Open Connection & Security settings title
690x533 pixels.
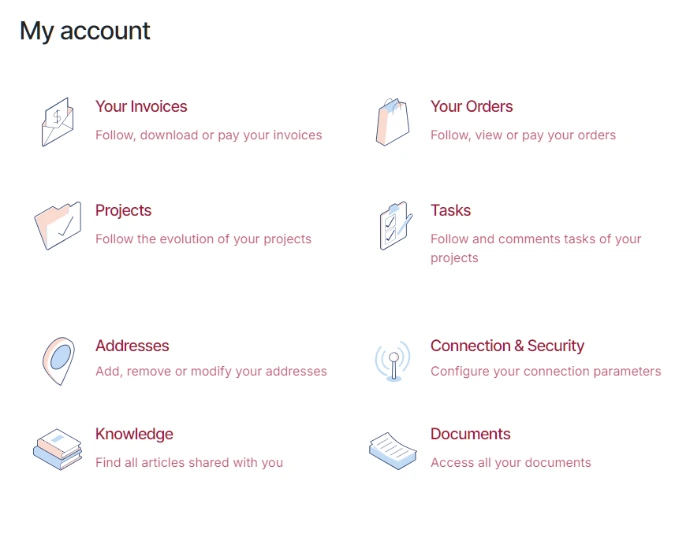[507, 346]
